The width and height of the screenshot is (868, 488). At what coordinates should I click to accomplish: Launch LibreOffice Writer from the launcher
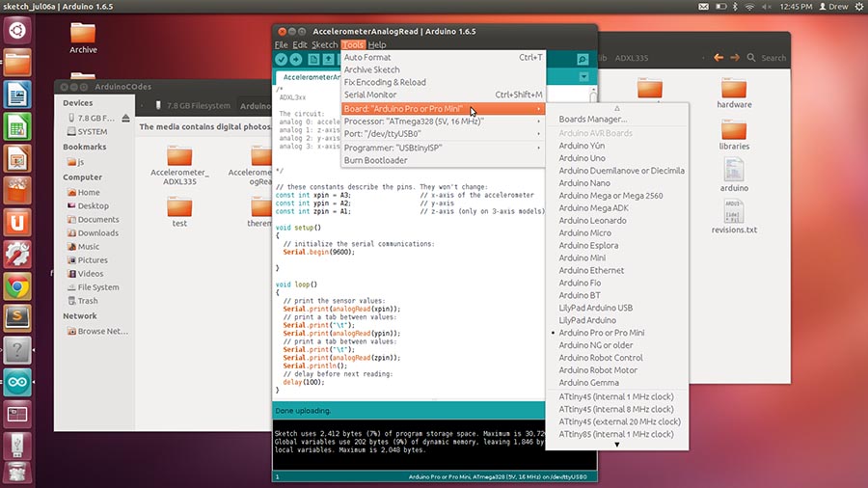click(17, 95)
